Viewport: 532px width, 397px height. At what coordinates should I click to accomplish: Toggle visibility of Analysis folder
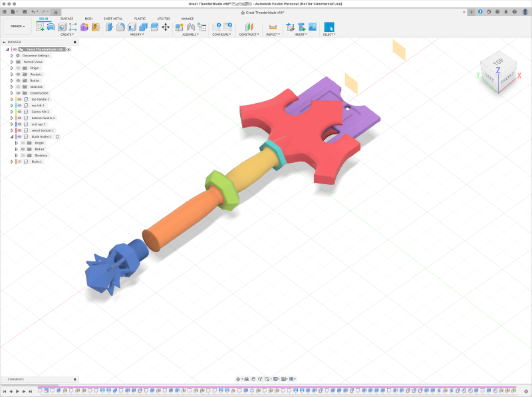[19, 74]
